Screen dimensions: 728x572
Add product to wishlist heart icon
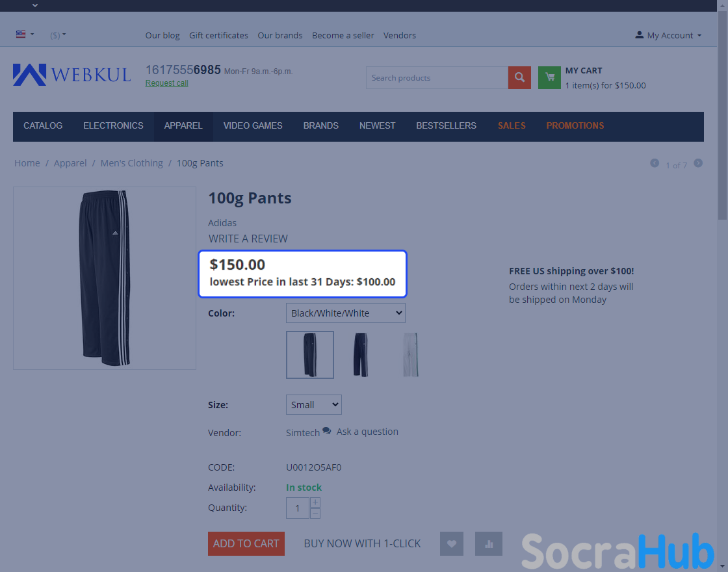tap(451, 543)
